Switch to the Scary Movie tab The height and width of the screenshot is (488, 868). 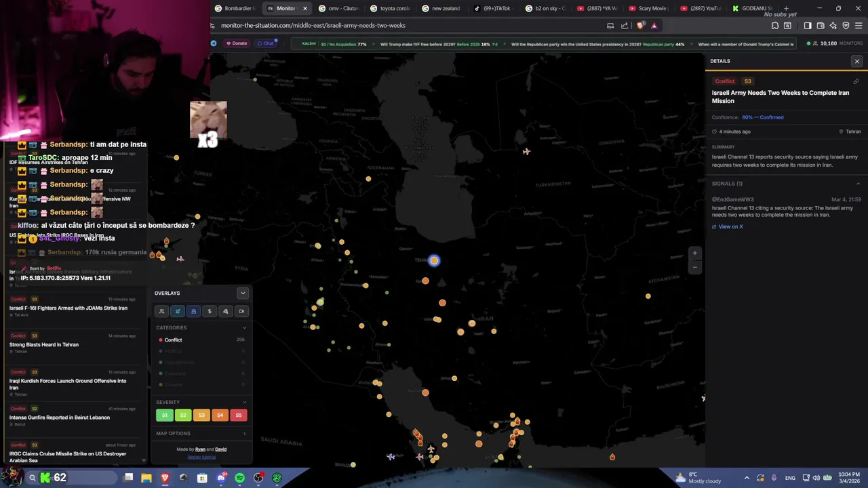coord(648,8)
